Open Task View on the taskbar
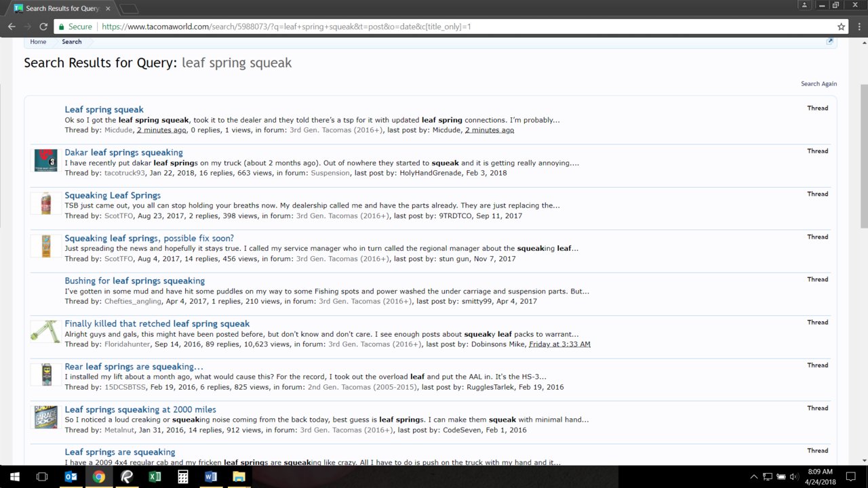Image resolution: width=868 pixels, height=488 pixels. click(42, 476)
